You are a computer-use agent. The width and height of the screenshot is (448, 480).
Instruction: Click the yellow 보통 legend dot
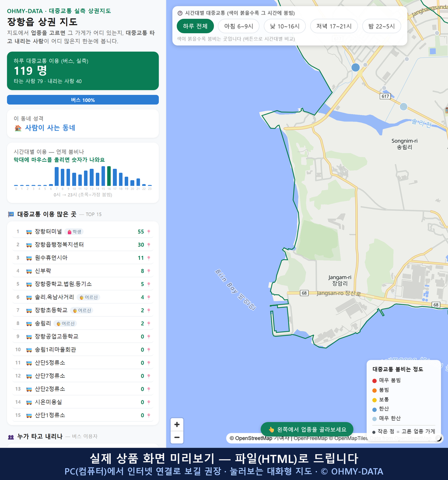tap(374, 400)
